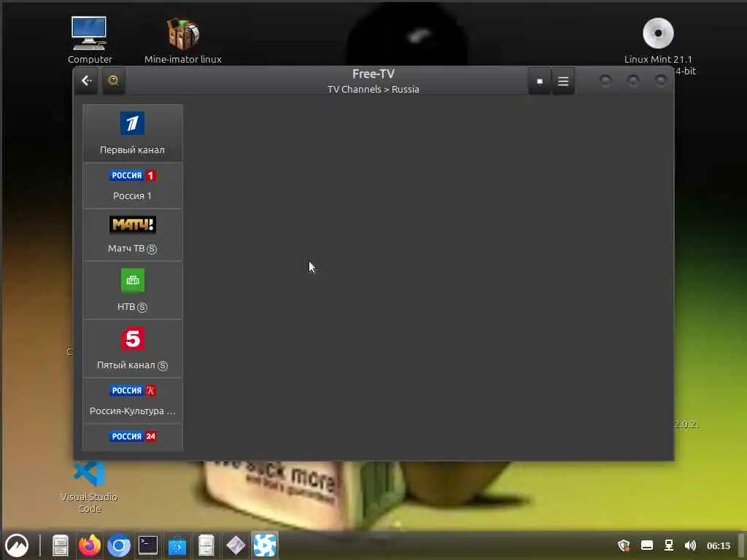Open the software store bag icon
Screen dimensions: 747x560
[177, 545]
